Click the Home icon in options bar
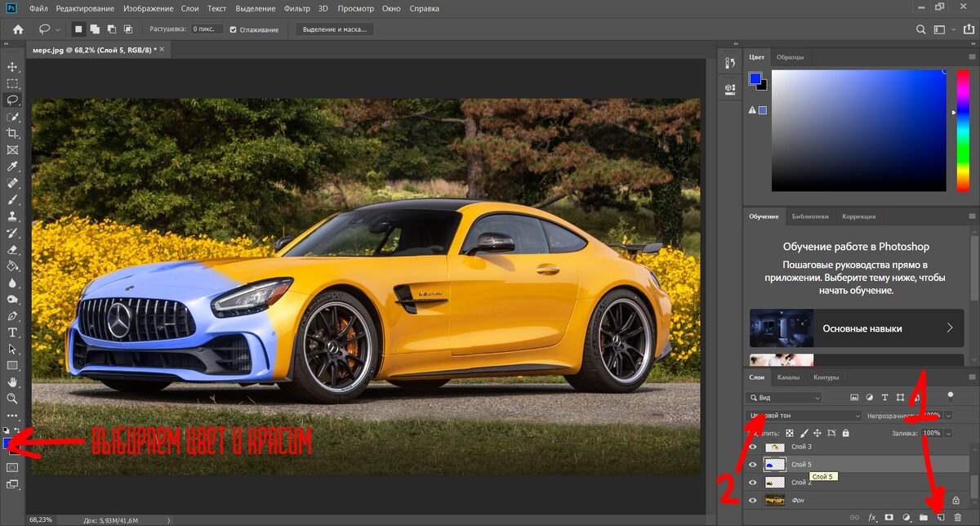 click(x=18, y=29)
